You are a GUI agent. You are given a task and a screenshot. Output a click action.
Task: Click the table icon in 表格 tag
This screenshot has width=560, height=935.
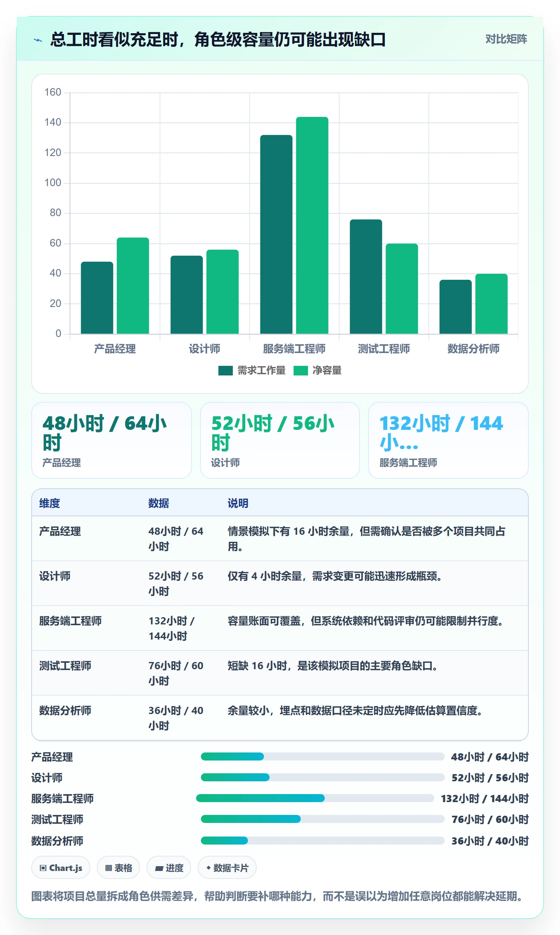pyautogui.click(x=108, y=868)
